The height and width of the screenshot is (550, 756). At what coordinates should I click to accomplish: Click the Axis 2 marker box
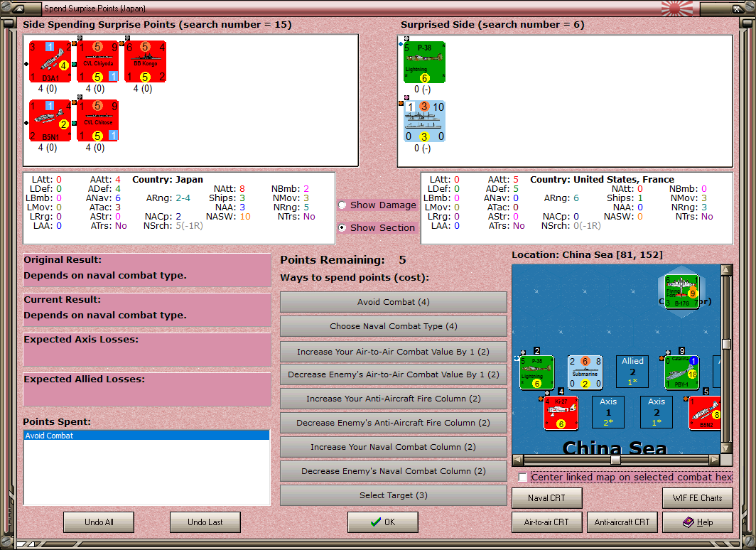(657, 412)
